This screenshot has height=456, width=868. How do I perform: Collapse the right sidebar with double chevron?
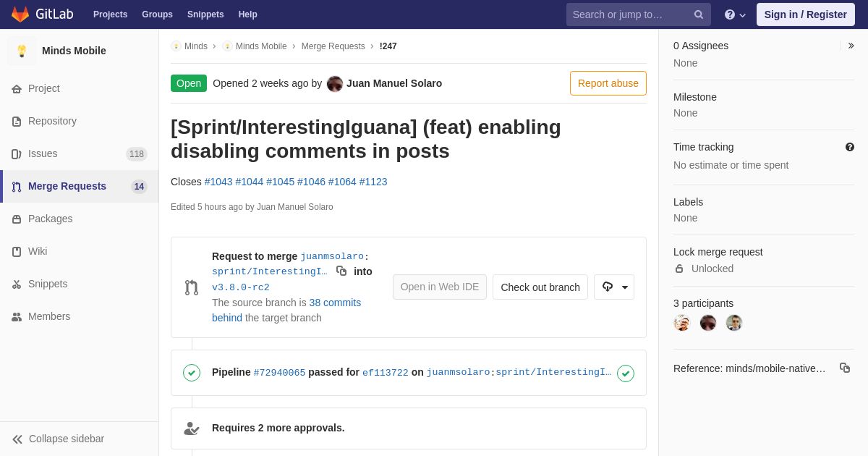[x=851, y=46]
